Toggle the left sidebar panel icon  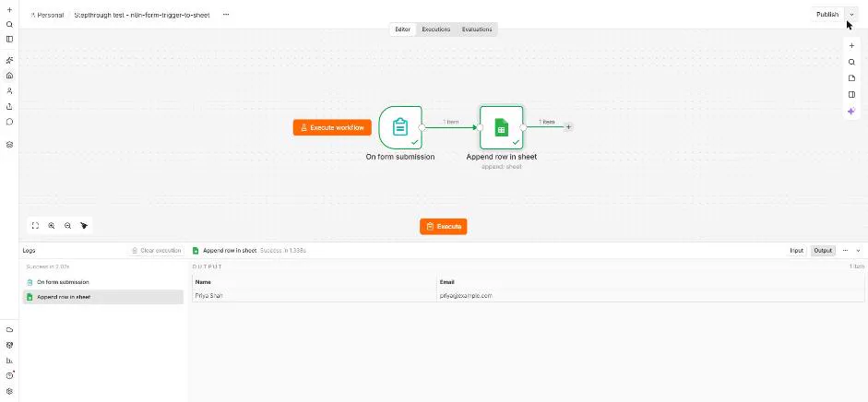point(9,40)
